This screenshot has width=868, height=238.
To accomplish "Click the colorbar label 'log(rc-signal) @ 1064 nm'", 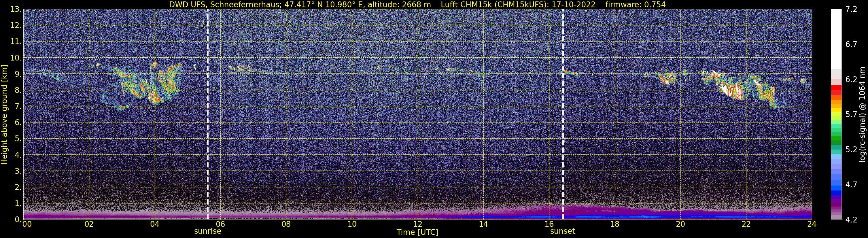I will point(862,115).
